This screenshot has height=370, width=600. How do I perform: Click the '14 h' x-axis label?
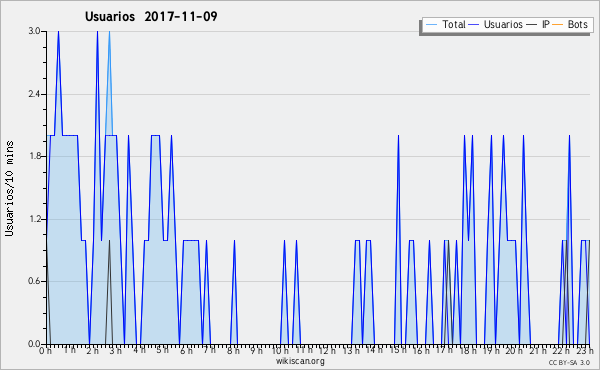click(x=374, y=350)
